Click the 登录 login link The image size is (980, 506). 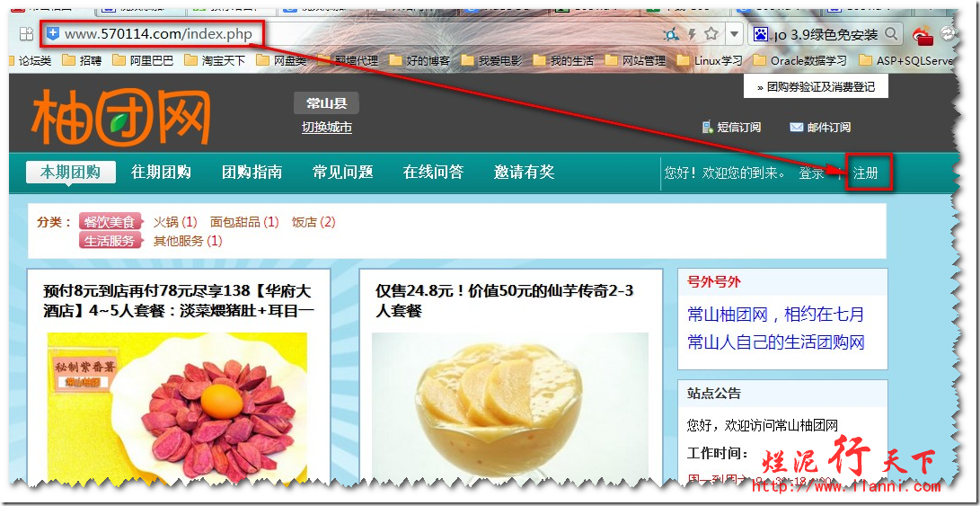coord(811,173)
